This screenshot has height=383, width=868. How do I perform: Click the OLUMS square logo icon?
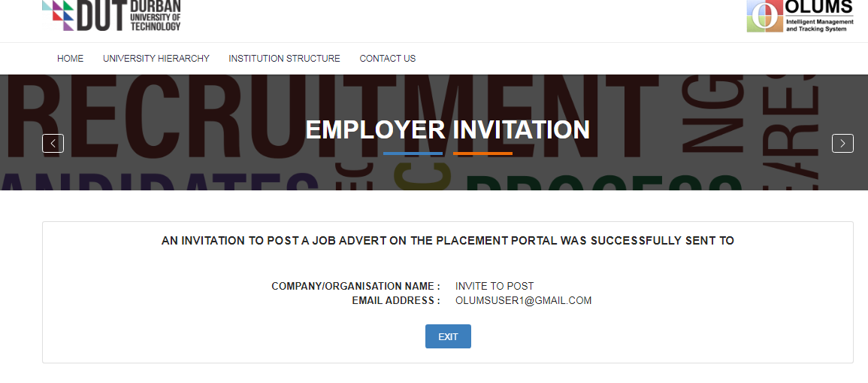point(764,16)
